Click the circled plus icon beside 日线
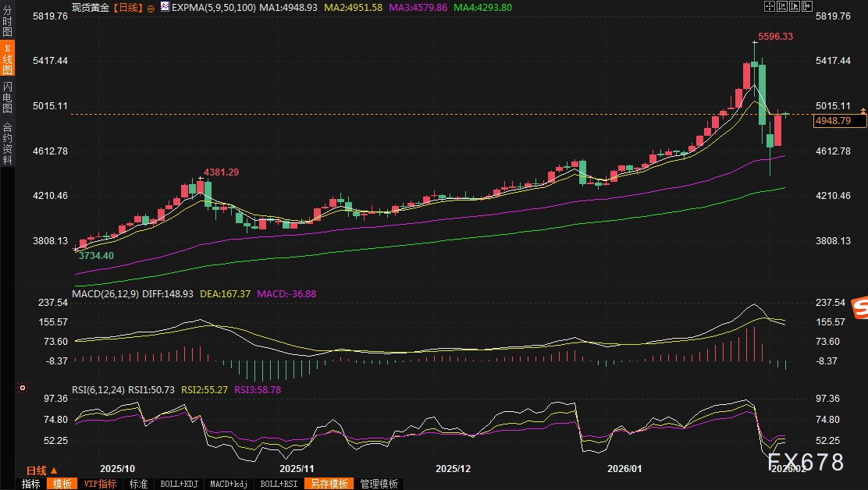Image resolution: width=868 pixels, height=490 pixels. coord(150,6)
